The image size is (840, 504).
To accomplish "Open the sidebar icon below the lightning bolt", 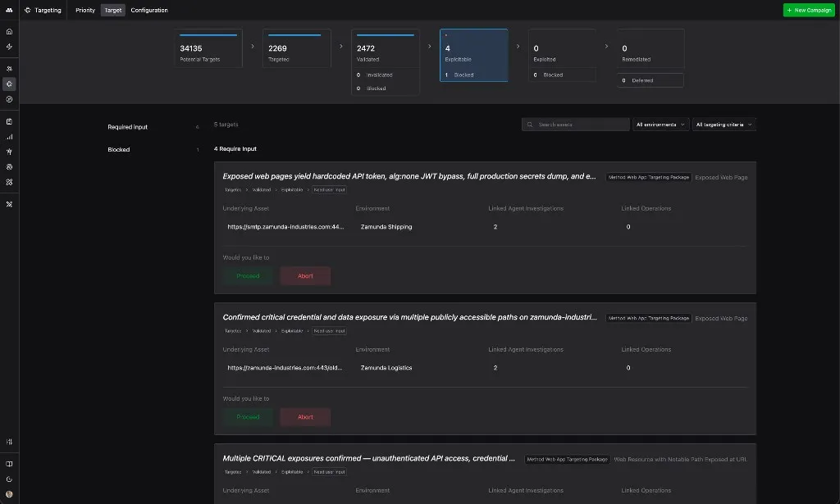I will (x=9, y=69).
